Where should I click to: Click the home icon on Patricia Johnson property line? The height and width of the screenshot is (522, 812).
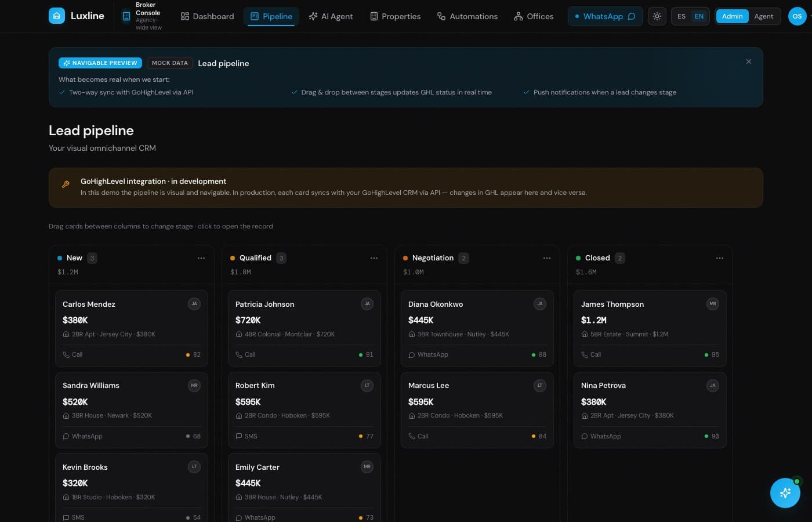point(239,334)
